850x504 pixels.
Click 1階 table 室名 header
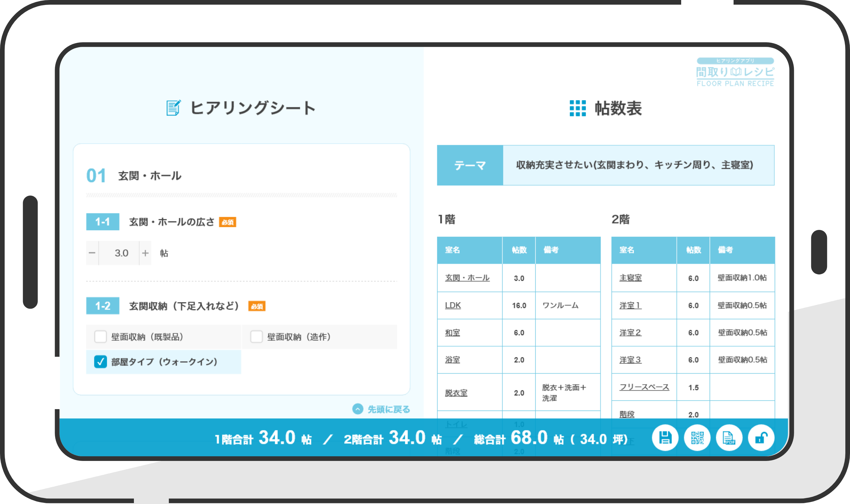click(x=470, y=250)
